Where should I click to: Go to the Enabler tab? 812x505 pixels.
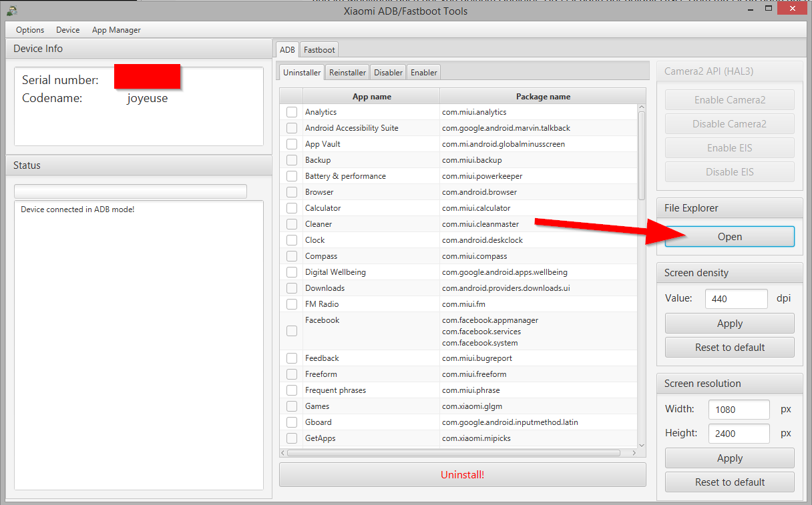[x=424, y=73]
